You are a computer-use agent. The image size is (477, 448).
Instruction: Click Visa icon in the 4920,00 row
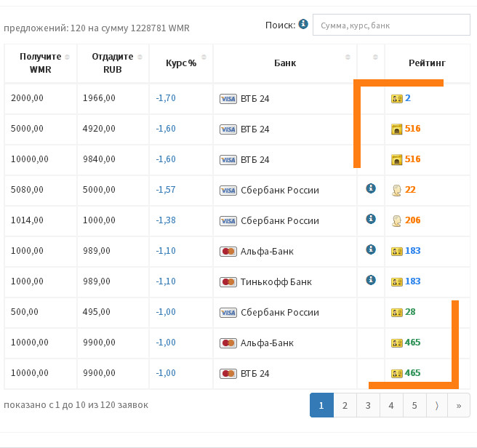(228, 129)
